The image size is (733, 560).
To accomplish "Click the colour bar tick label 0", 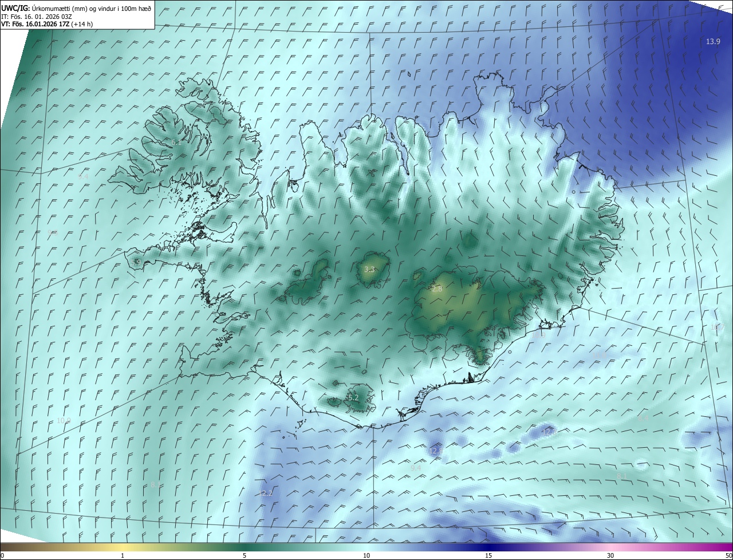I will click(2, 555).
